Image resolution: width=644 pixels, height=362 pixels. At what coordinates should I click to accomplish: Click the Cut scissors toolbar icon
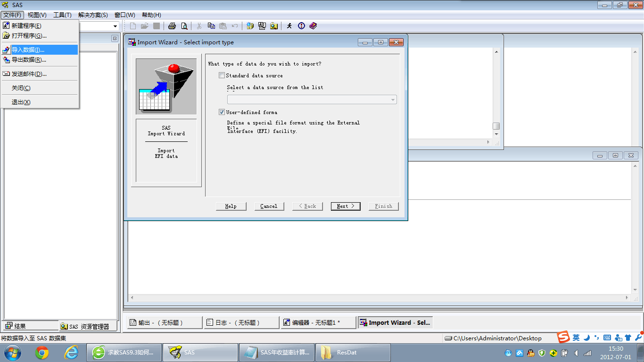(199, 26)
